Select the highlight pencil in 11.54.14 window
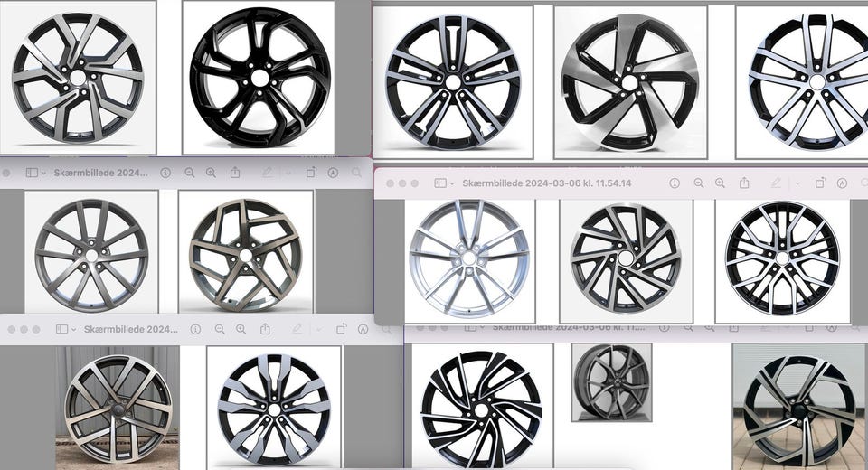This screenshot has height=470, width=868. point(776,183)
